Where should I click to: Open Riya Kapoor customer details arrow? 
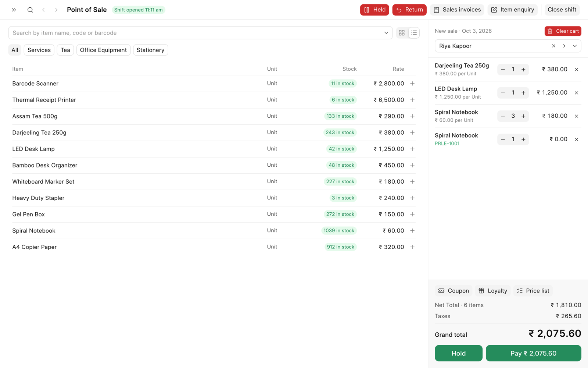point(564,46)
